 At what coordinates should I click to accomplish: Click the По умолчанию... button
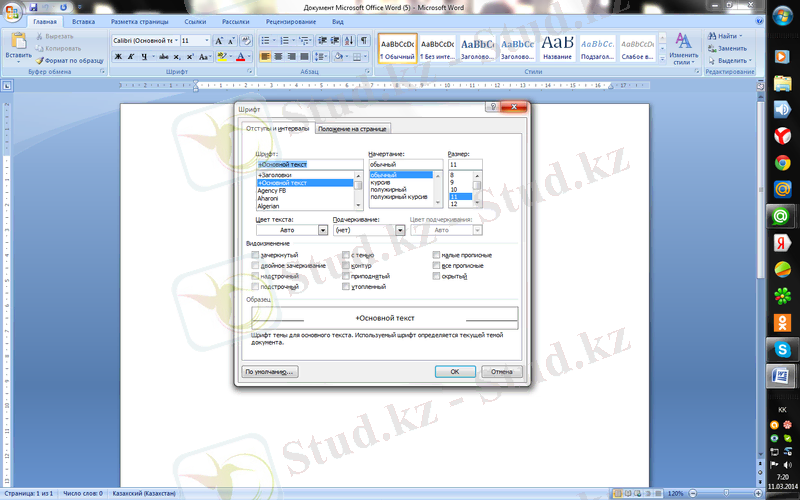point(270,371)
